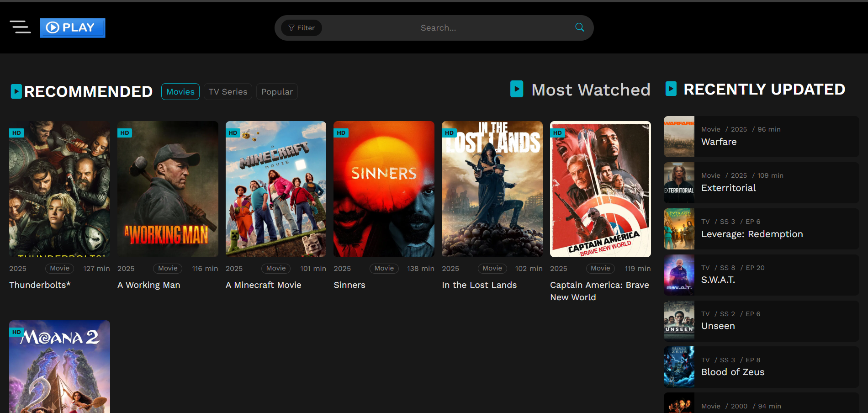
Task: Click the HD badge on Moana 2 poster
Action: [x=16, y=332]
